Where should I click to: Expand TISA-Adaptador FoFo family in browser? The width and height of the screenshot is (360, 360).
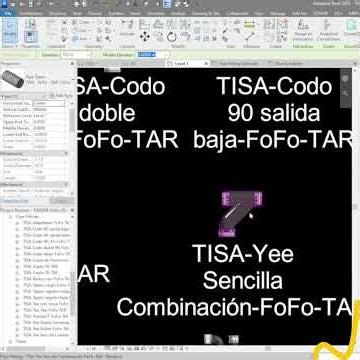(17, 222)
